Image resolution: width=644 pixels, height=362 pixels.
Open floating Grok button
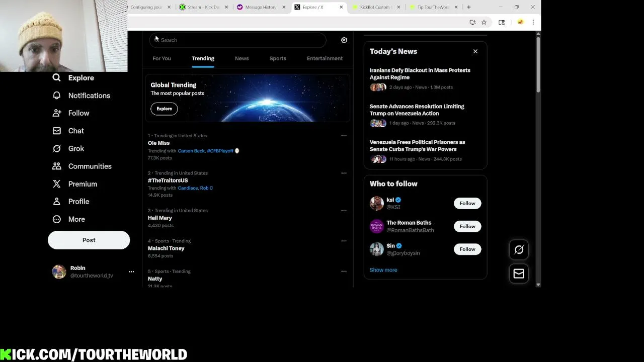[x=519, y=250]
